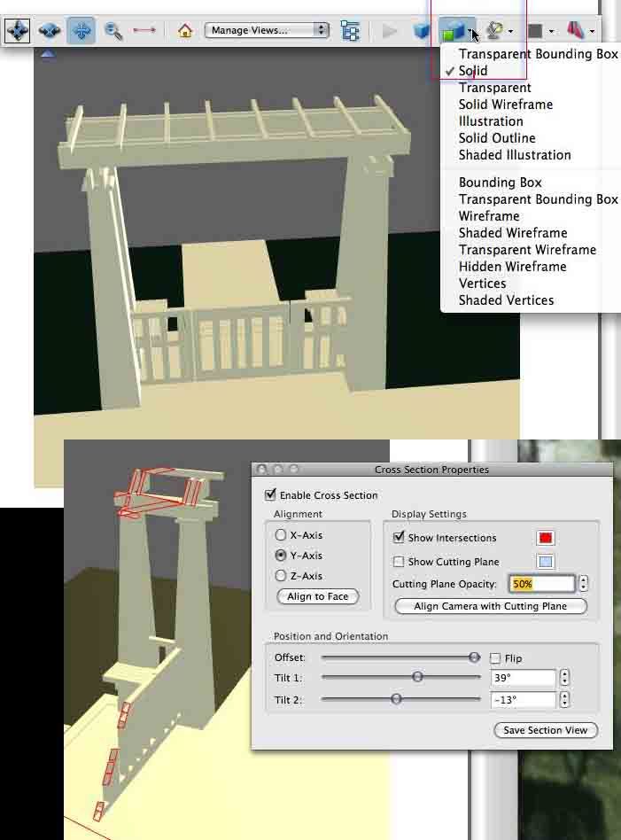Choose Shaded Vertices render mode
621x840 pixels.
coord(506,300)
